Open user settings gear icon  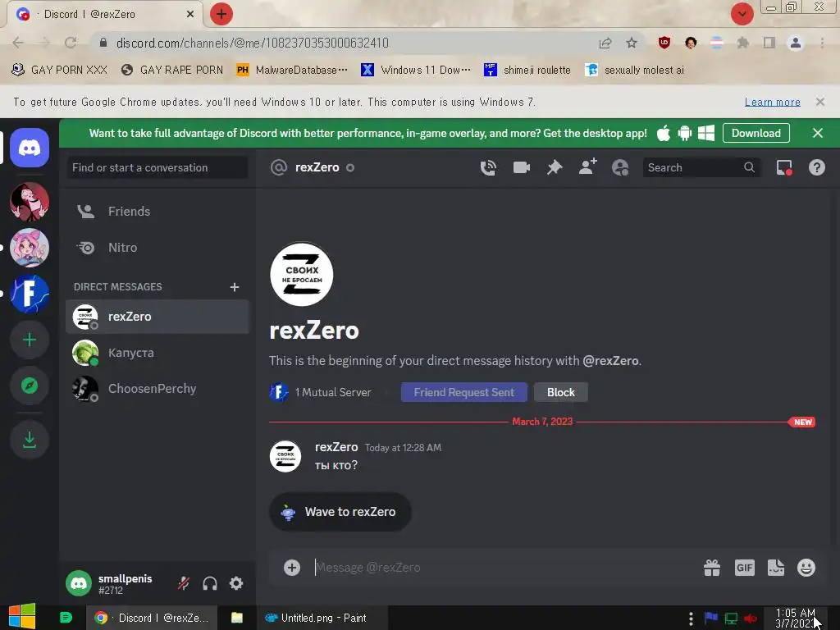pos(236,583)
